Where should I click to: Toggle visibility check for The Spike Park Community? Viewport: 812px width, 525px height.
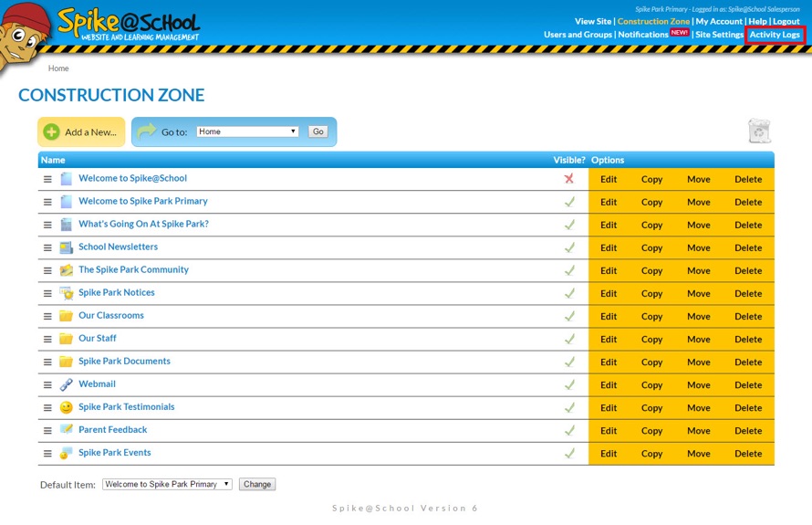coord(569,270)
